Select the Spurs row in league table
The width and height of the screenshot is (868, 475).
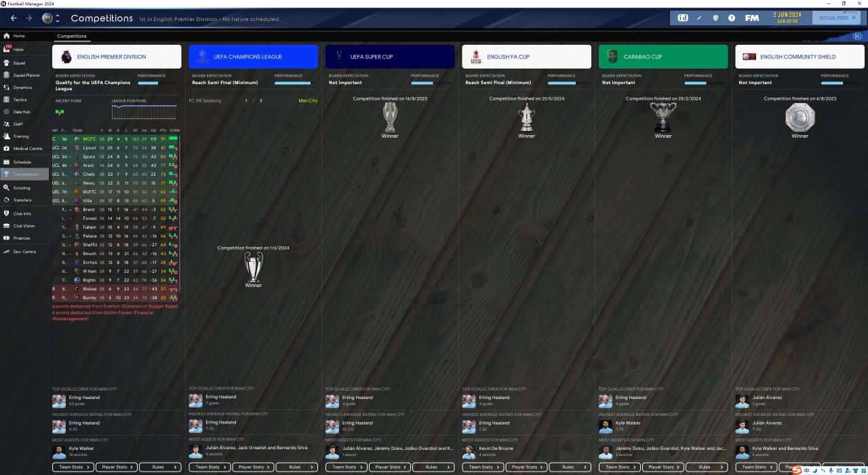(x=116, y=156)
